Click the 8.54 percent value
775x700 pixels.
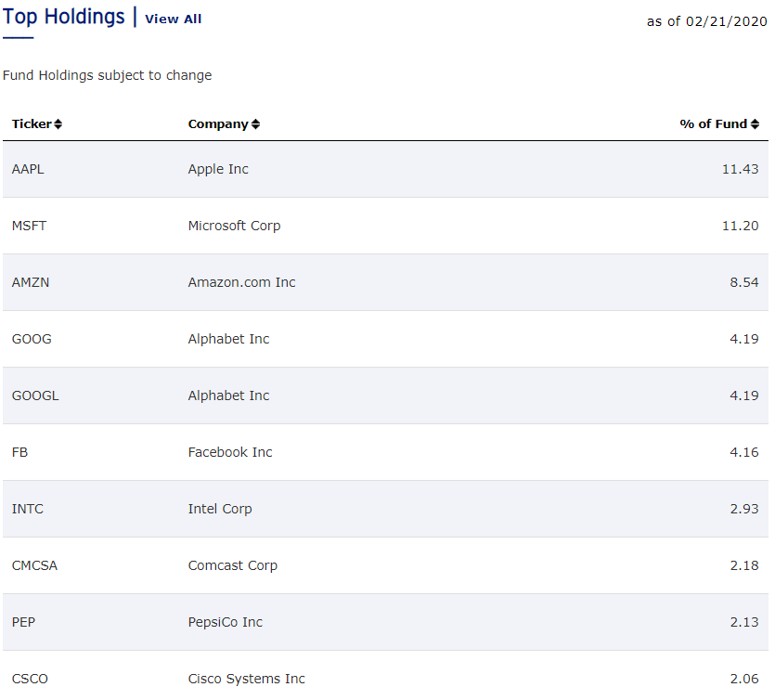coord(743,282)
